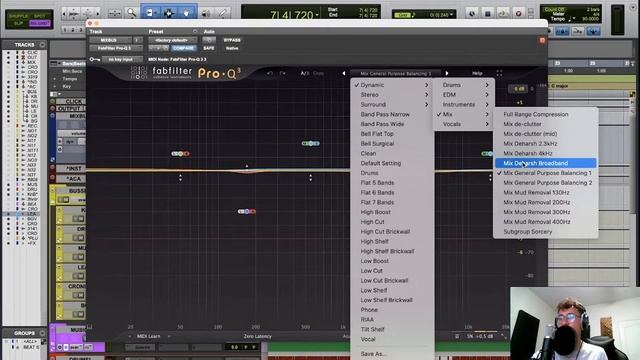The image size is (640, 360).
Task: Toggle the COMPARE button
Action: coord(183,48)
